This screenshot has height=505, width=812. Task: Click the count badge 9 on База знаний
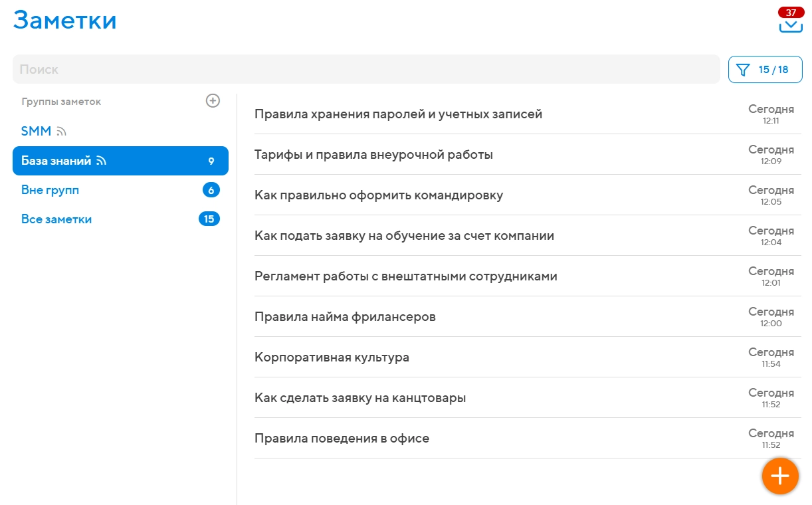tap(211, 161)
